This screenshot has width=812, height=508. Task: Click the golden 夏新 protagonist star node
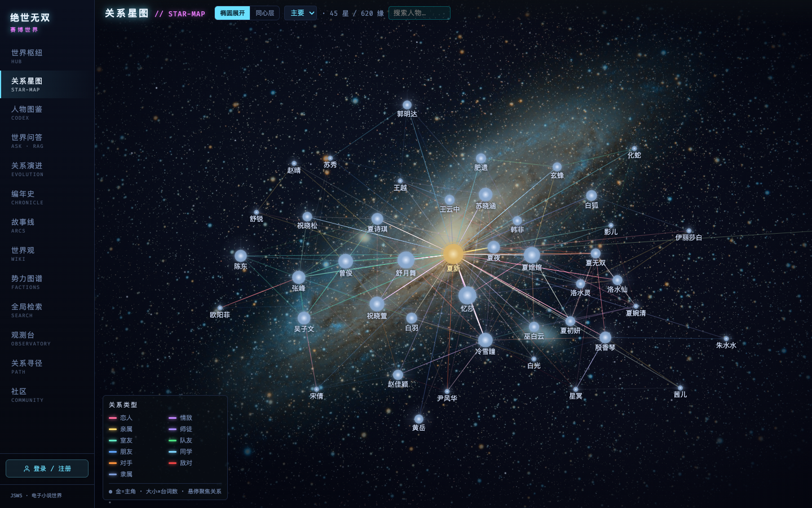[x=453, y=253]
